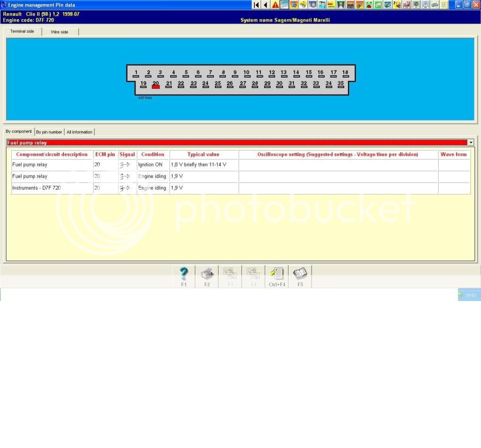Click the ECM pin column header
Screen dimensions: 481x448
pos(105,154)
